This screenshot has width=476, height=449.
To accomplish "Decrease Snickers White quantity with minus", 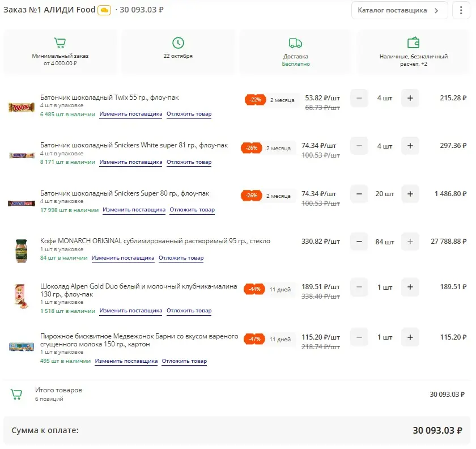I will 359,146.
